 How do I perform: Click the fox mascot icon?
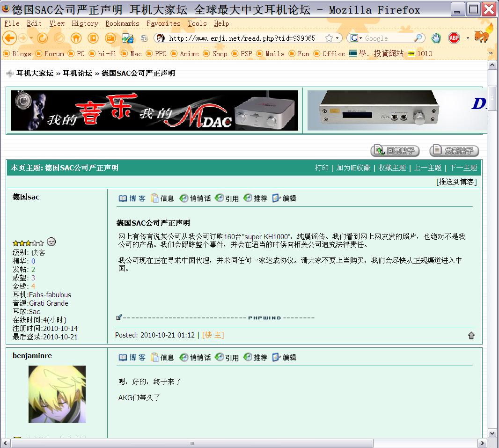click(x=483, y=35)
